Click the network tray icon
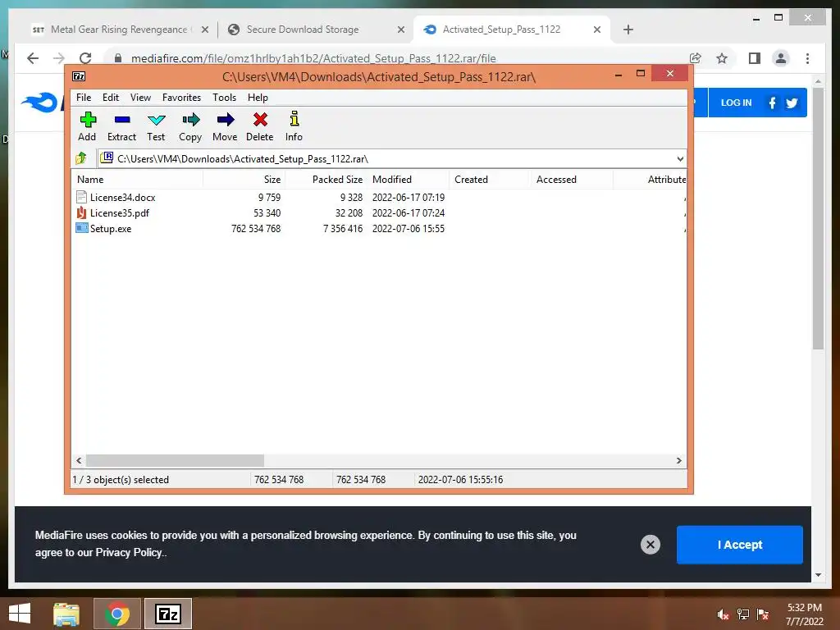Viewport: 840px width, 630px height. 743,614
